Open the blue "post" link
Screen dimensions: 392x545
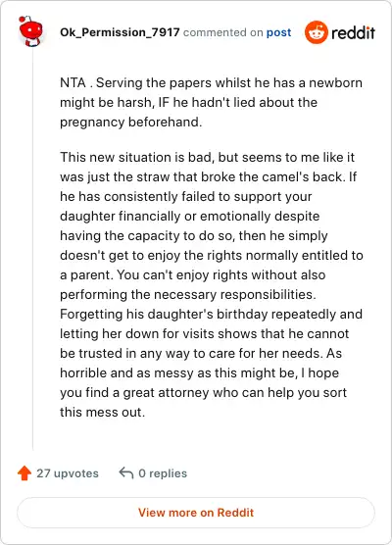click(x=278, y=32)
